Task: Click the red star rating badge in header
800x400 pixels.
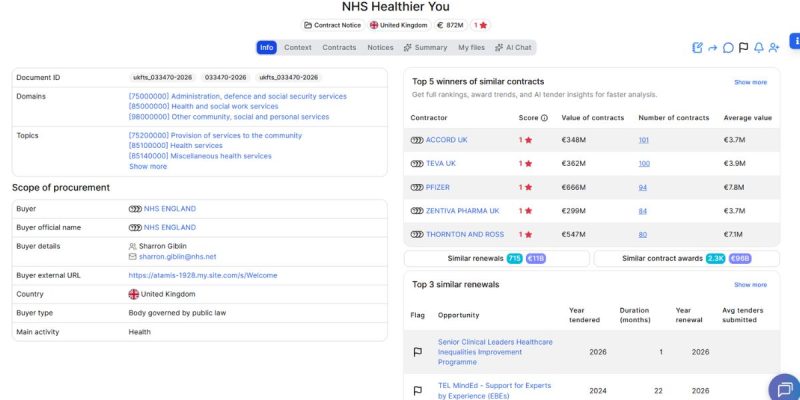Action: tap(480, 25)
